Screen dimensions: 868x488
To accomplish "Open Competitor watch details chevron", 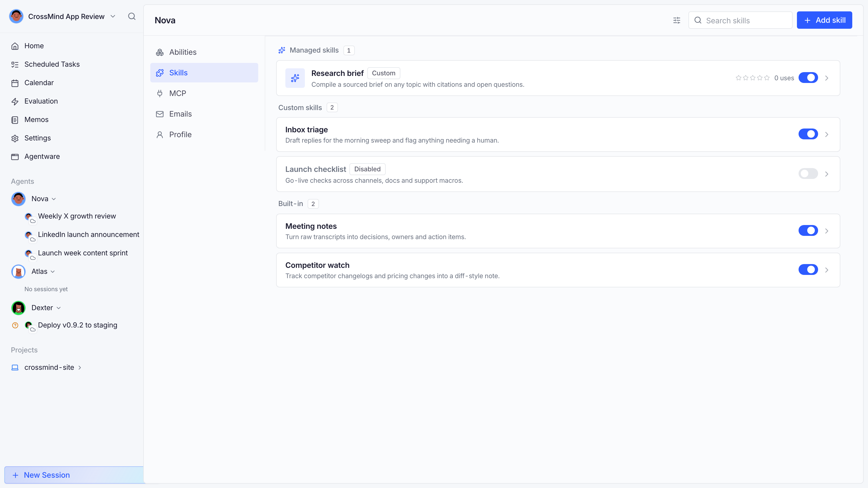I will point(826,270).
